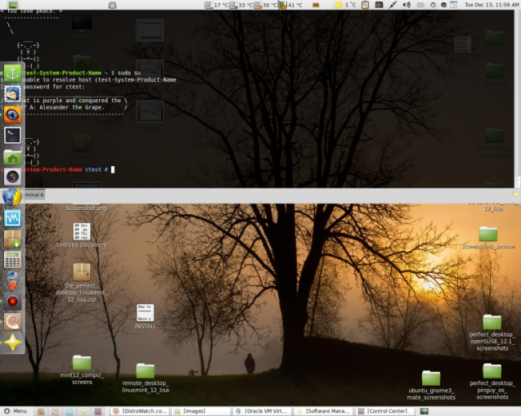Open the terminal launcher in the dock
This screenshot has height=416, width=521.
click(x=12, y=135)
